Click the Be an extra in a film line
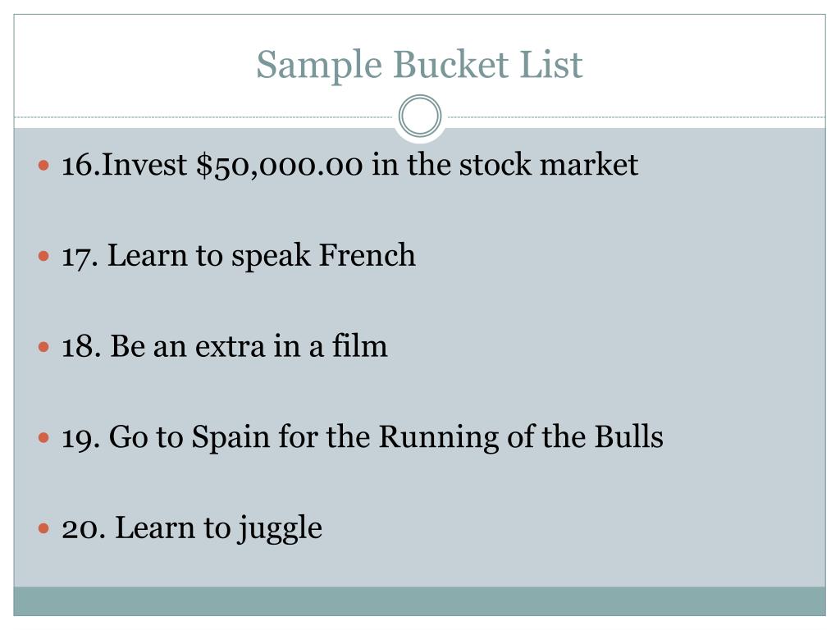This screenshot has width=840, height=630. [225, 347]
